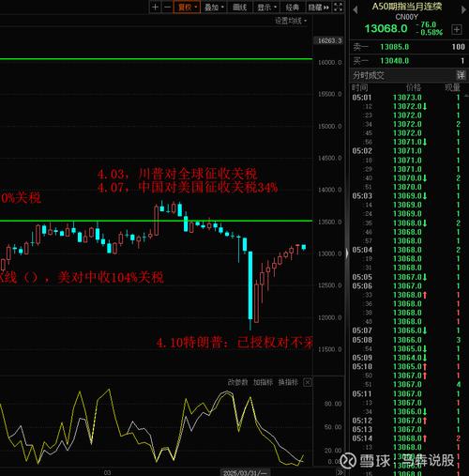Click the 价格 column header
The image size is (469, 476).
pyautogui.click(x=414, y=87)
